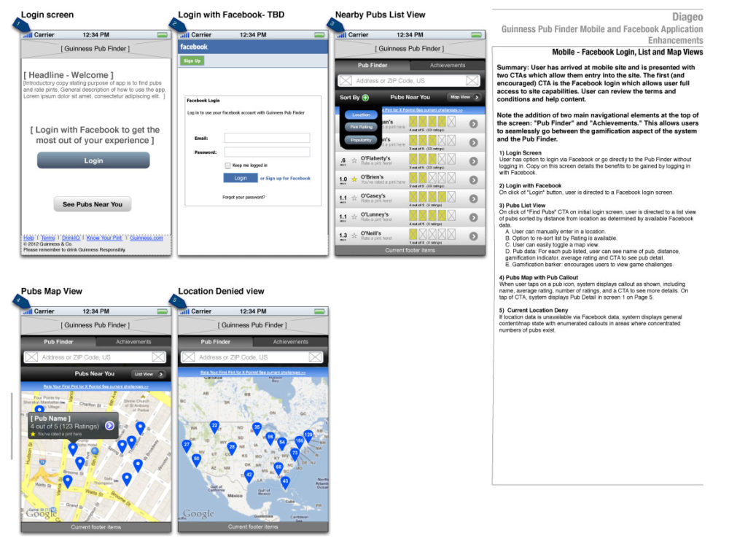Switch to List View on the map screen

[x=146, y=374]
